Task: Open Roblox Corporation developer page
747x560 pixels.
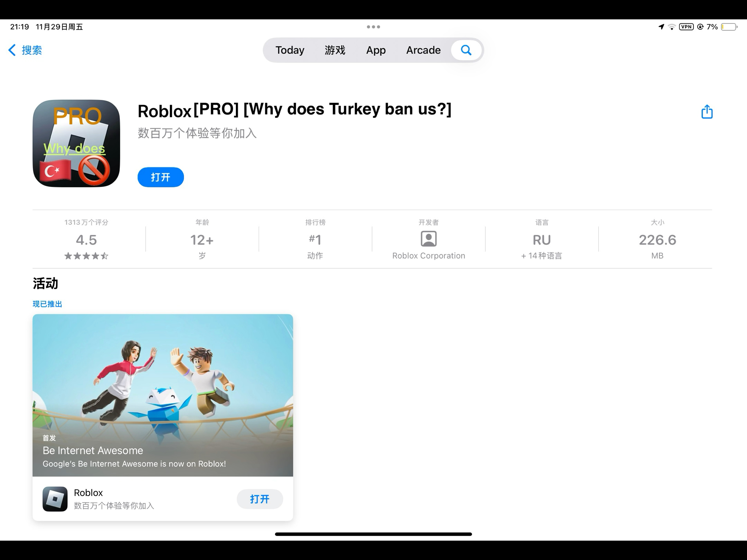Action: [428, 256]
